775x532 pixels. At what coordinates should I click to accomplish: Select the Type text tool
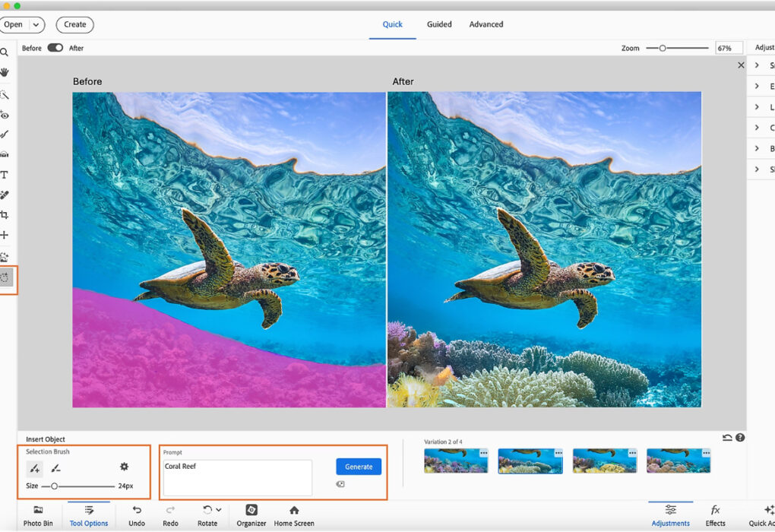pos(5,175)
